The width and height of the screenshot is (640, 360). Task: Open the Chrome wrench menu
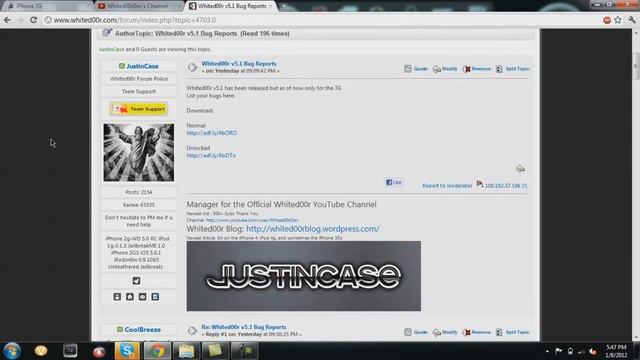click(632, 20)
